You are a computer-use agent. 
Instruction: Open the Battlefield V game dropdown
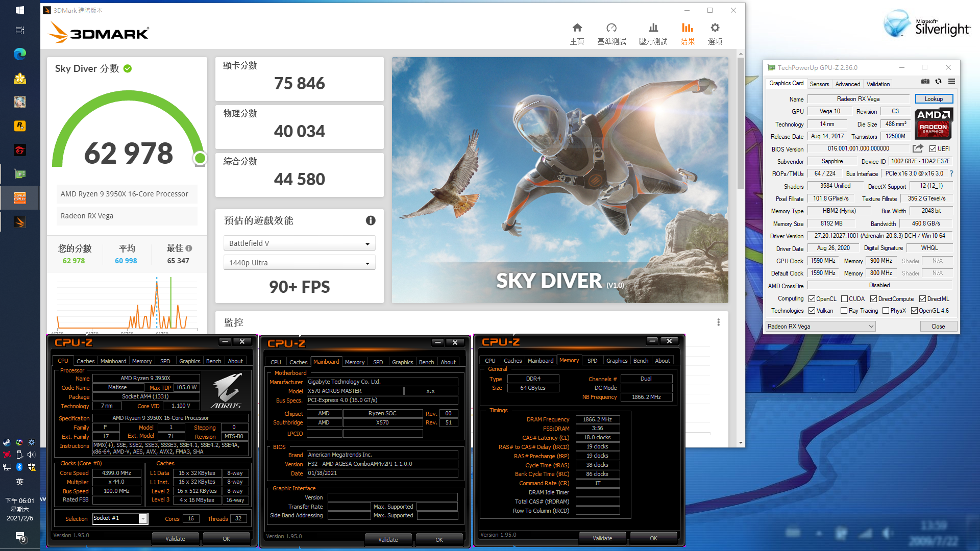(x=300, y=243)
